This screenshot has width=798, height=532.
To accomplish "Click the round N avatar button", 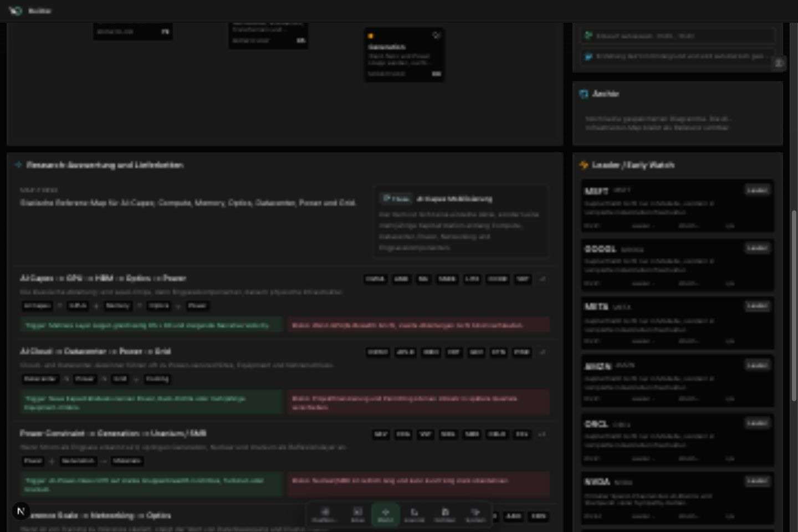I will pos(21,511).
